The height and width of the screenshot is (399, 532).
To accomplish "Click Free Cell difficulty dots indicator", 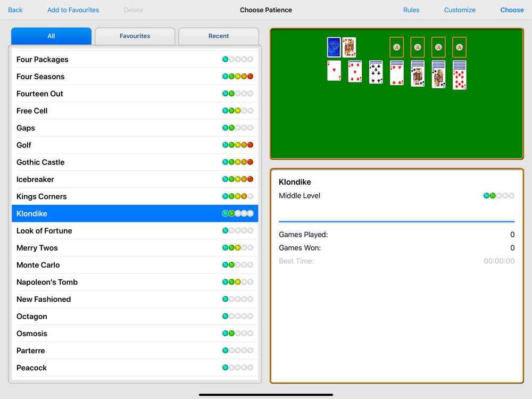I will coord(238,111).
